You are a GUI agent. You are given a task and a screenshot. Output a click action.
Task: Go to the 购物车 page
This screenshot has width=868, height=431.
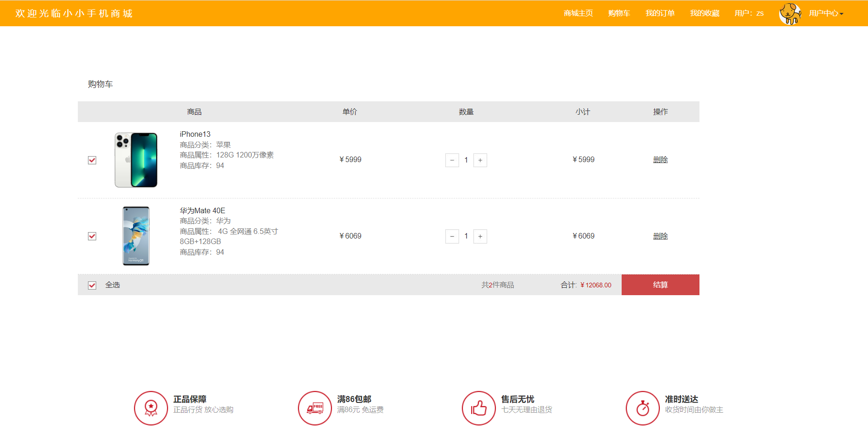pos(619,13)
